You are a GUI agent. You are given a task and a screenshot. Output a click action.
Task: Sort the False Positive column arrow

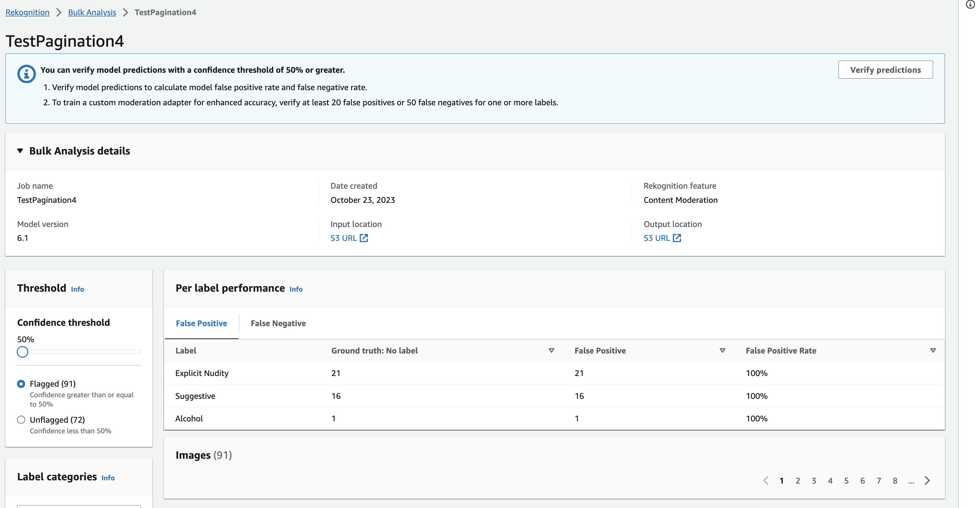point(722,350)
